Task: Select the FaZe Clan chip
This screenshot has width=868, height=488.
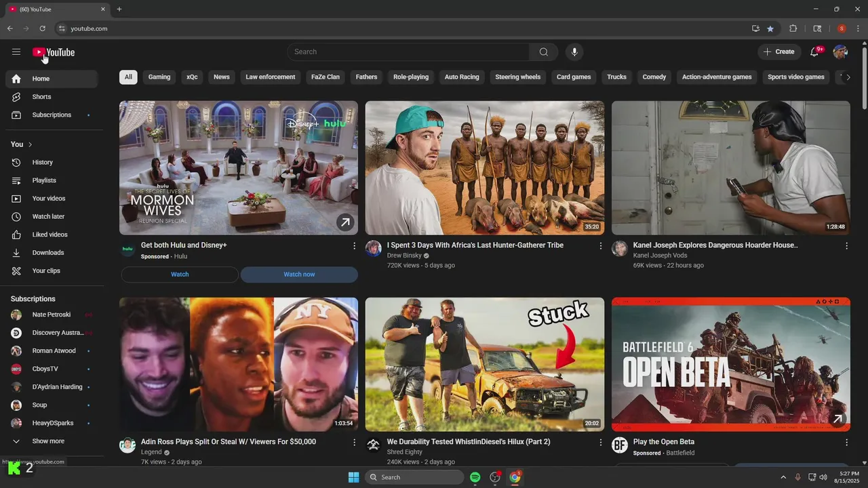Action: point(325,77)
